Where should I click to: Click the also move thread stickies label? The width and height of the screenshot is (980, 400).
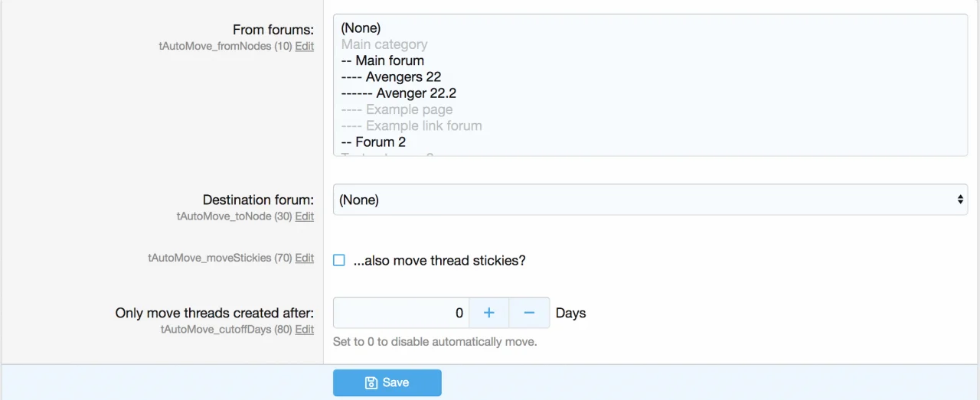click(x=439, y=260)
